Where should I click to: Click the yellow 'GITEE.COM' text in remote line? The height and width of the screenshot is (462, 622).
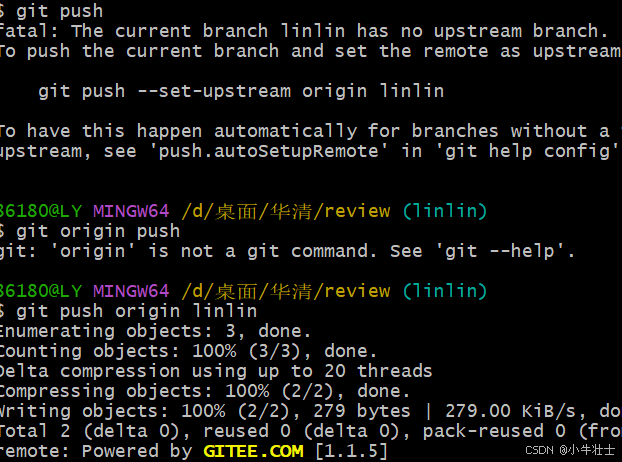253,451
